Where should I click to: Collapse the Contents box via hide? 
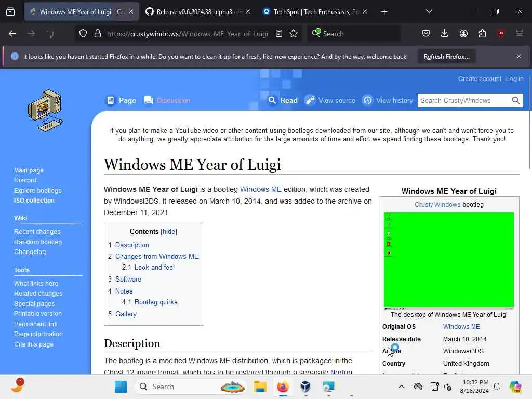[169, 231]
